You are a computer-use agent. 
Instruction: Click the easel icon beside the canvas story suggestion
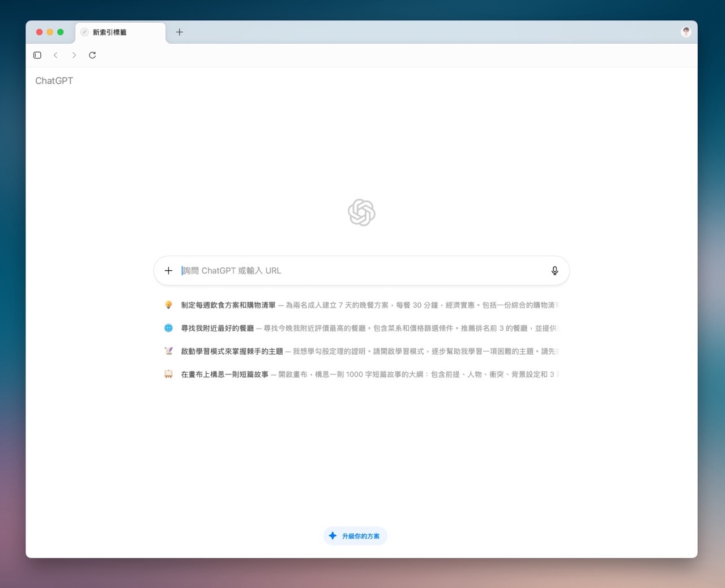pyautogui.click(x=168, y=374)
